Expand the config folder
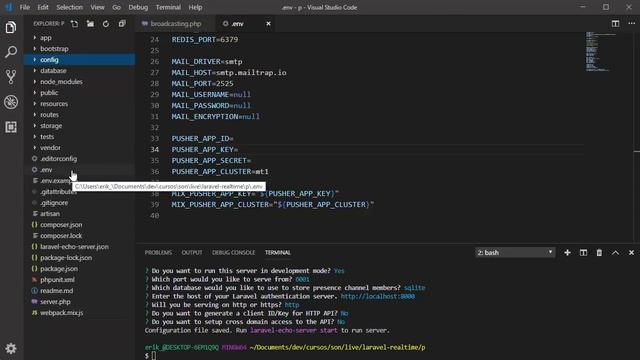The height and width of the screenshot is (360, 640). click(x=80, y=60)
